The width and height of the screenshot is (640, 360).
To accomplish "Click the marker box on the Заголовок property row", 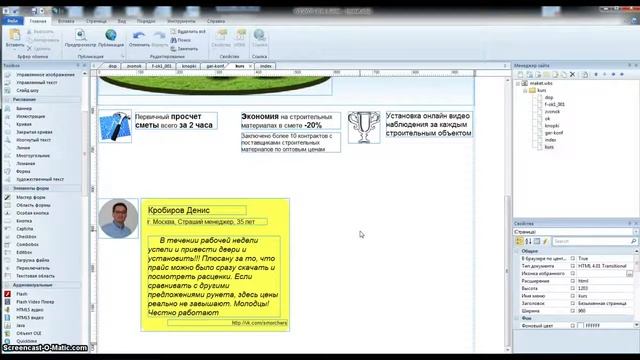I will 573,303.
